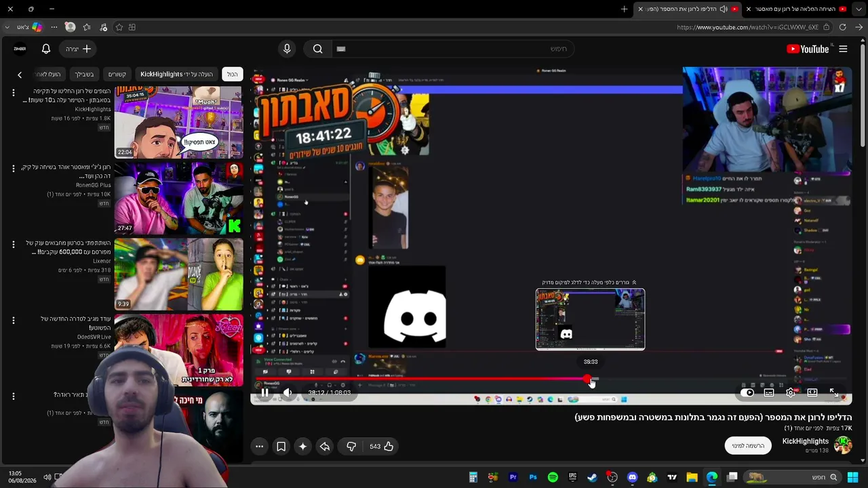Reload the page with the refresh button
Image resolution: width=868 pixels, height=488 pixels.
(x=842, y=27)
